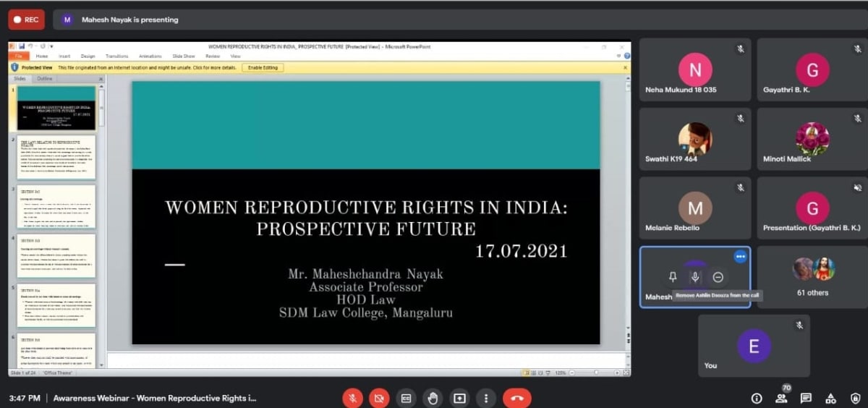Screen dimensions: 868x408
Task: Open meeting details info icon
Action: click(757, 398)
